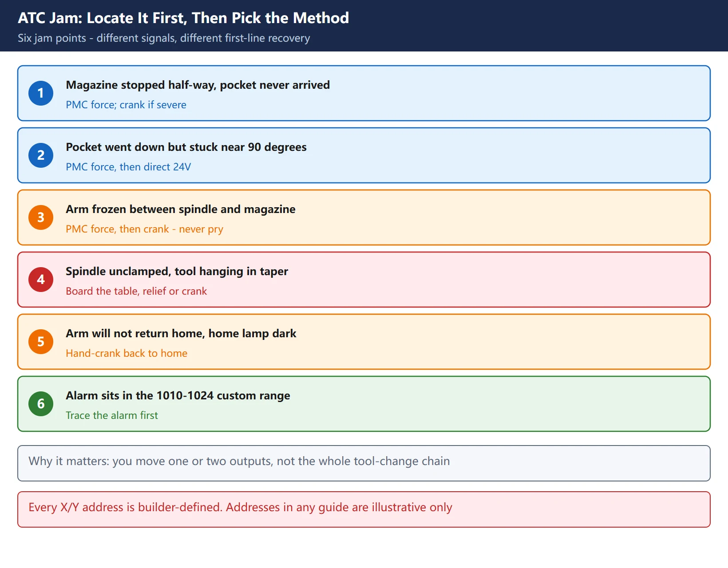This screenshot has height=568, width=728.
Task: Select 'Trace the alarm first' text
Action: tap(112, 415)
